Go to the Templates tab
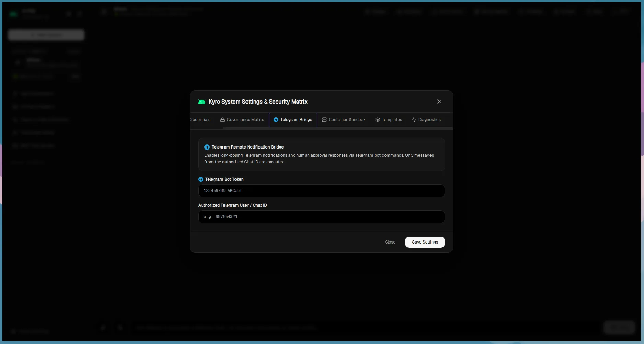Viewport: 644px width, 344px height. [389, 120]
